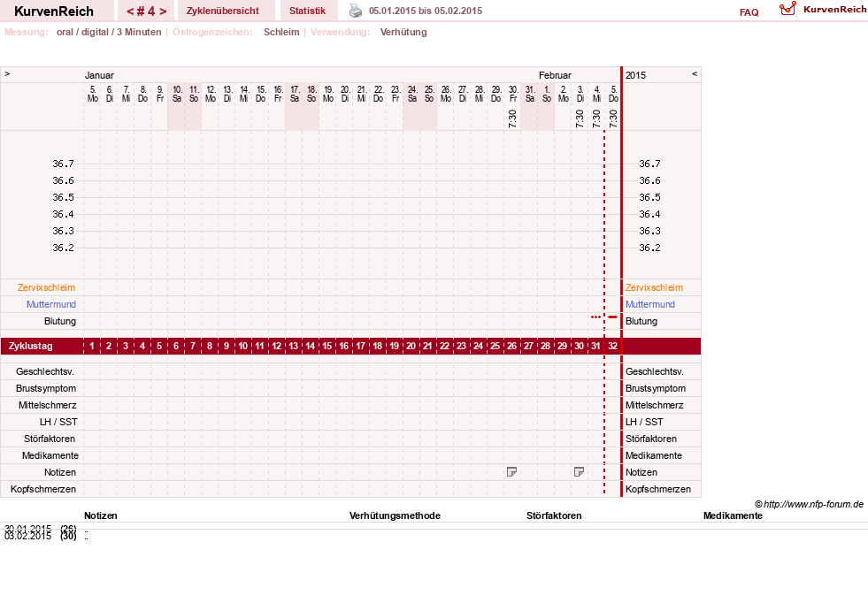Click the left Mittelschmerz row label
Viewport: 868px width, 603px height.
pyautogui.click(x=47, y=405)
